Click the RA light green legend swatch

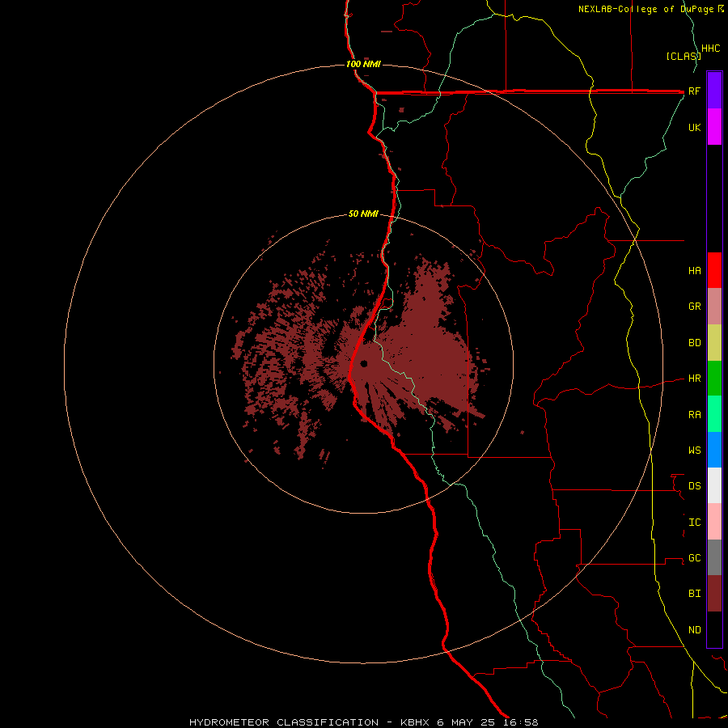click(x=714, y=414)
